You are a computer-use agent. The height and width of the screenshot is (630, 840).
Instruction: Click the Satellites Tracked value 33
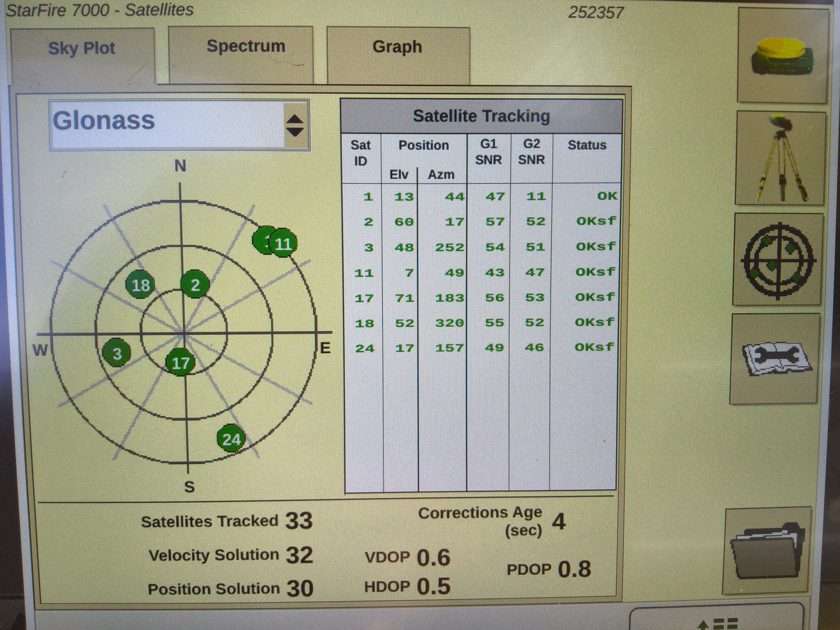(x=299, y=521)
